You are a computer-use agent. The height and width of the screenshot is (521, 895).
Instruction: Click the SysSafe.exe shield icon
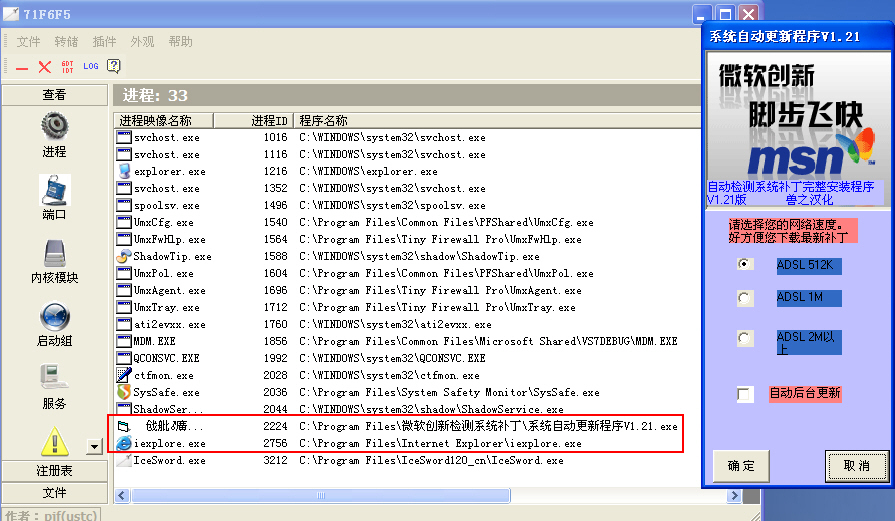(x=124, y=392)
